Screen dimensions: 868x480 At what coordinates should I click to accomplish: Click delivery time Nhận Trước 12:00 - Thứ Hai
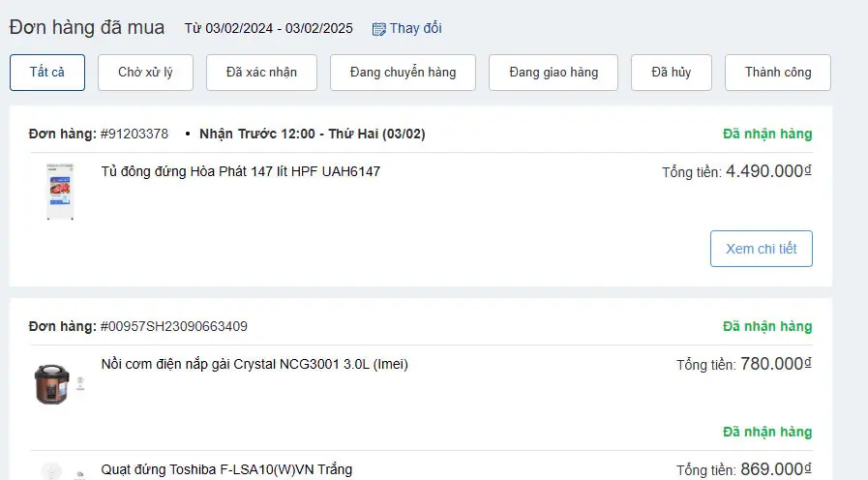click(x=313, y=134)
